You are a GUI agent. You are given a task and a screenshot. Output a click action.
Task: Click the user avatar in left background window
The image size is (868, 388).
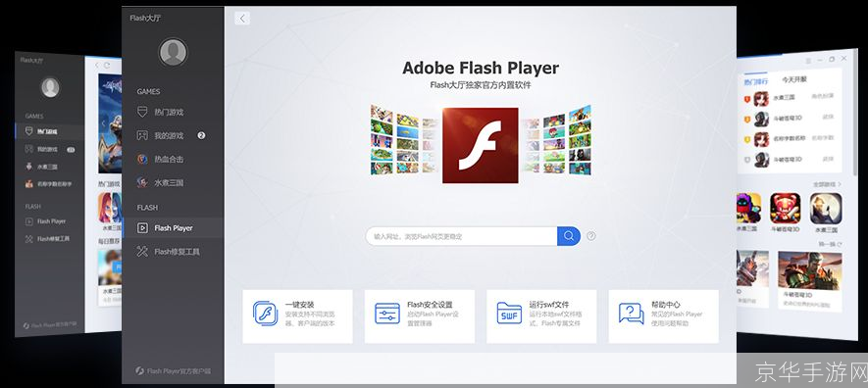[x=50, y=87]
